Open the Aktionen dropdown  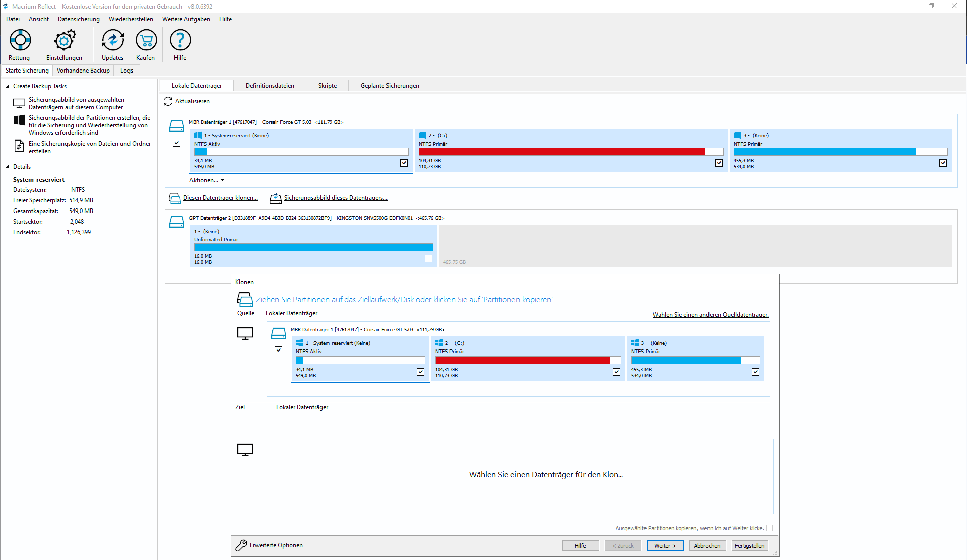click(x=207, y=180)
